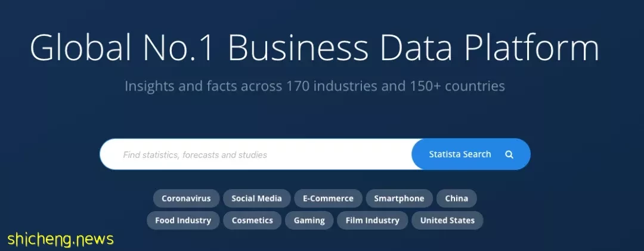
Task: Open the China topic tag
Action: click(x=457, y=199)
